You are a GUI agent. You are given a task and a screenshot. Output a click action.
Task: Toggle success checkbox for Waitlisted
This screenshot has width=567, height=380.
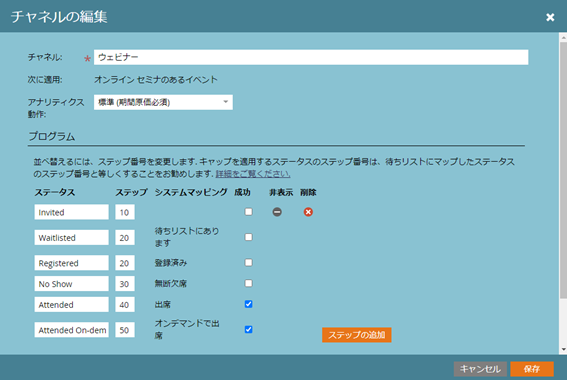pyautogui.click(x=248, y=237)
